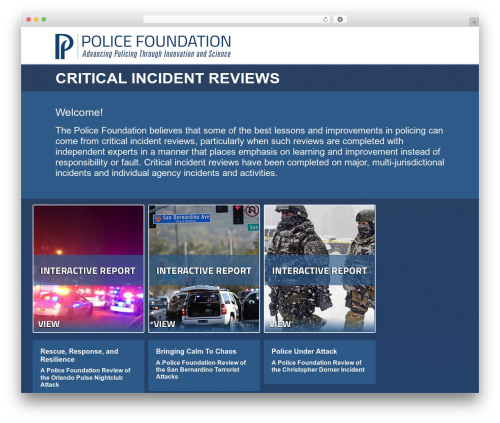Click the "Welcome!" heading text

click(79, 112)
